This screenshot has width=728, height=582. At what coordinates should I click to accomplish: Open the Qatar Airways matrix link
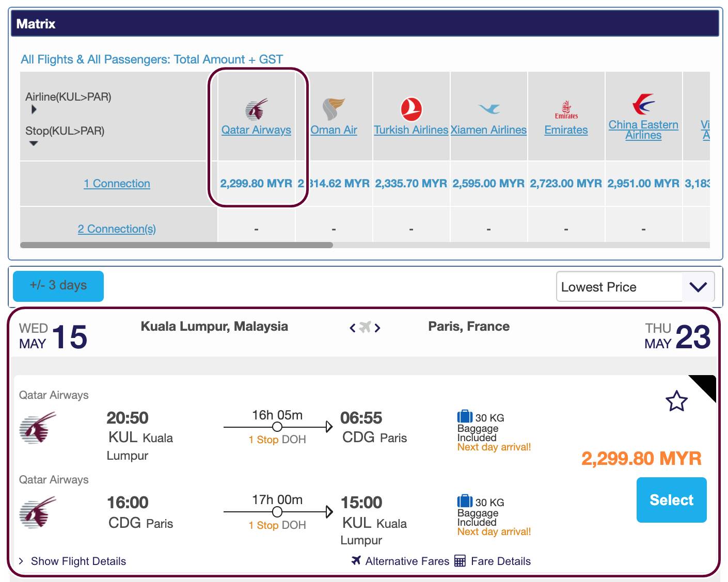coord(256,130)
